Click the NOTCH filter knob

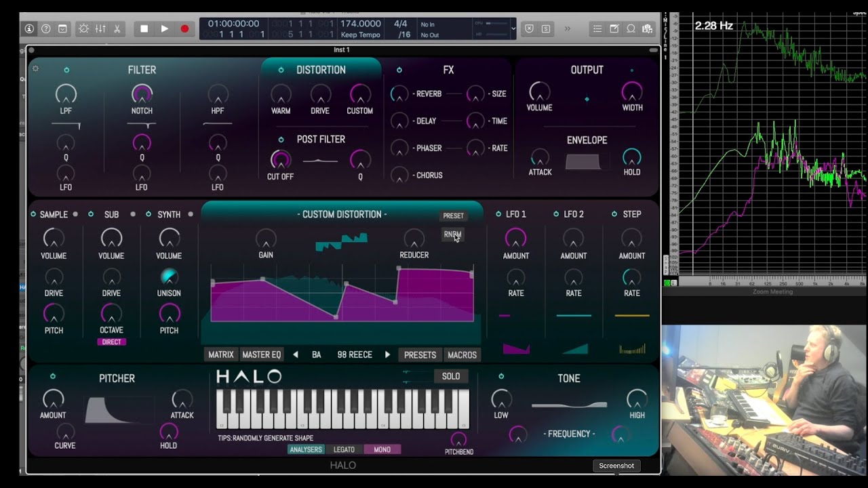(x=142, y=94)
